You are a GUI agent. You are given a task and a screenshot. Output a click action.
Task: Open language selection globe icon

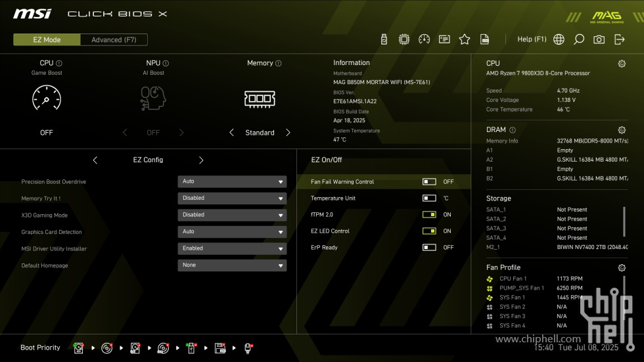559,39
